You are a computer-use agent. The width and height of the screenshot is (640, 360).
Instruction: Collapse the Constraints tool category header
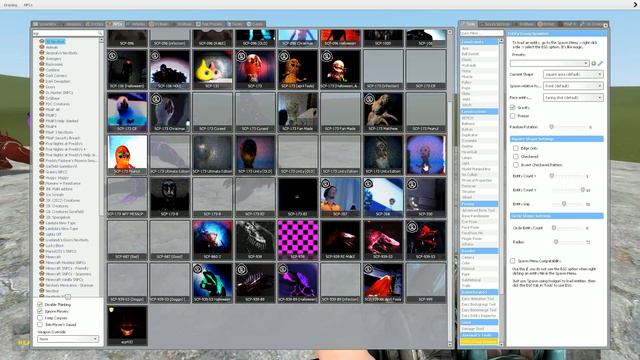(479, 42)
